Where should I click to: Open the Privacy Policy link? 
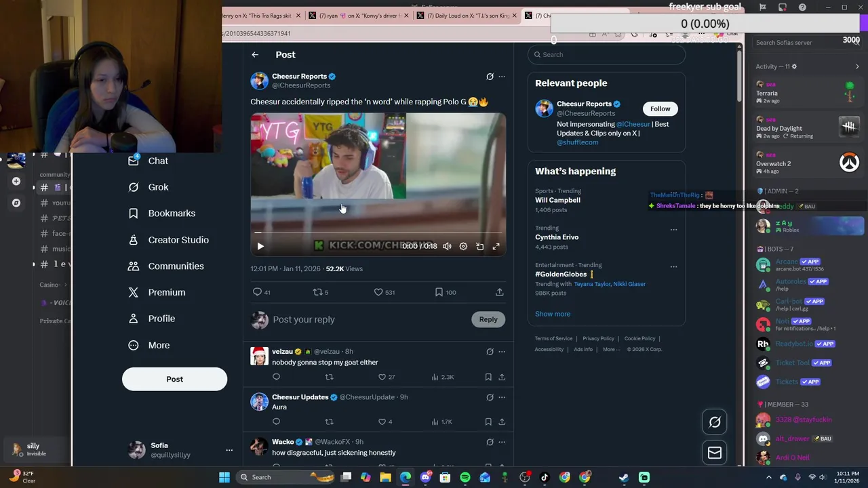[598, 339]
